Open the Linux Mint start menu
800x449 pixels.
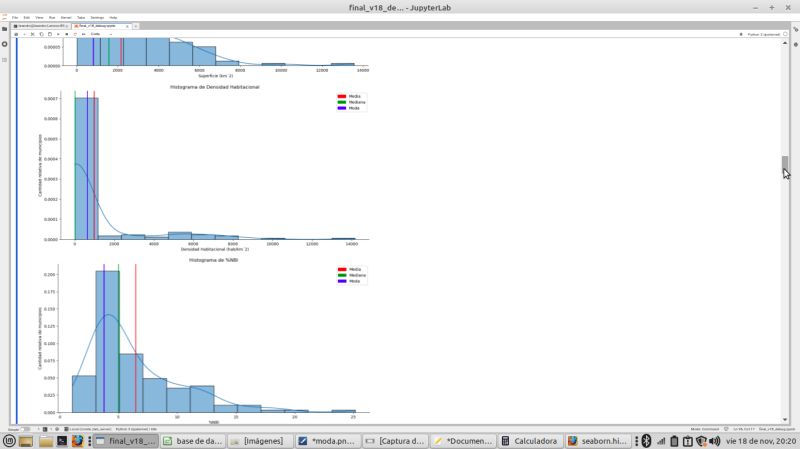click(x=9, y=441)
